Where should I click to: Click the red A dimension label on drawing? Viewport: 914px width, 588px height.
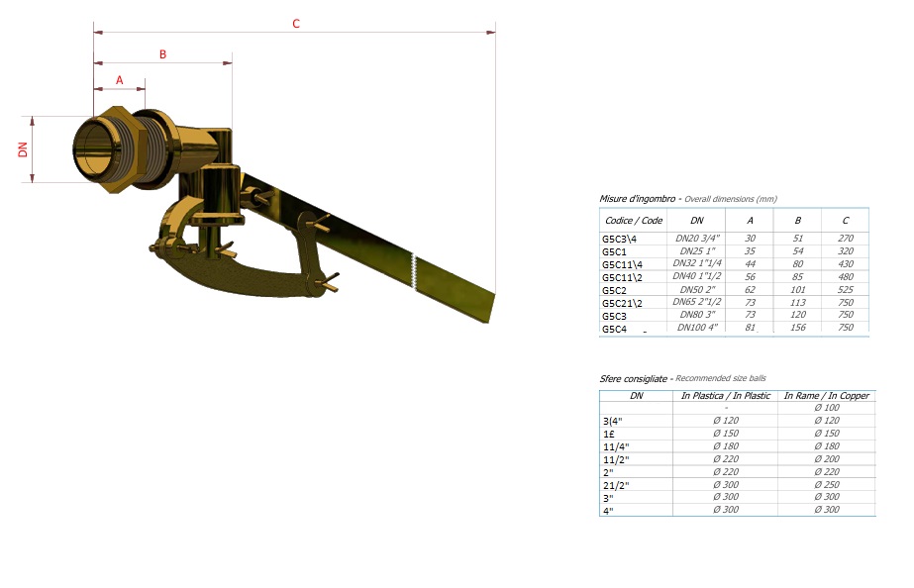click(120, 80)
